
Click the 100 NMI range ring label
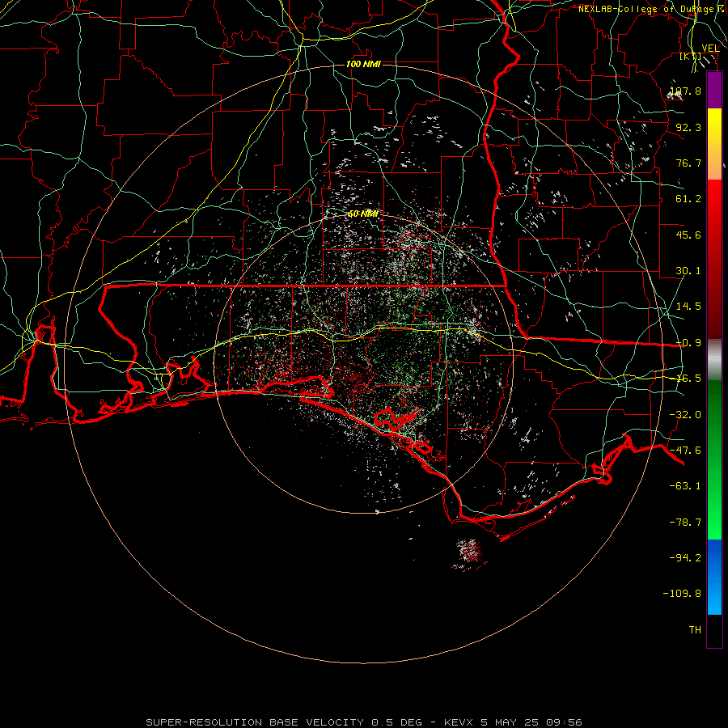point(363,64)
